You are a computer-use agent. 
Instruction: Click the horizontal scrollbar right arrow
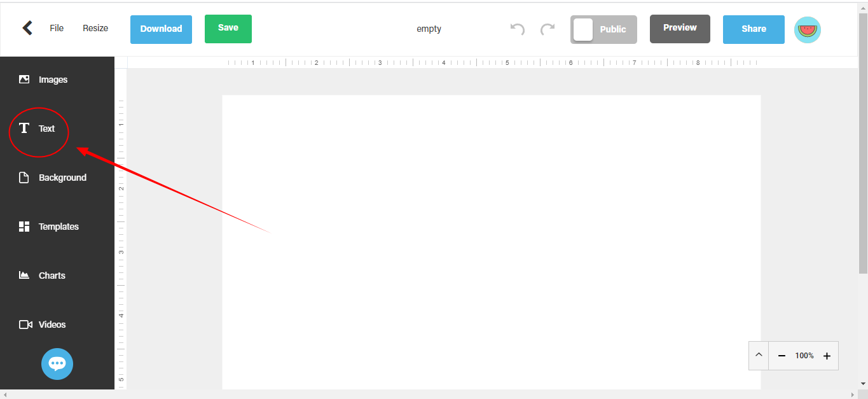(854, 395)
